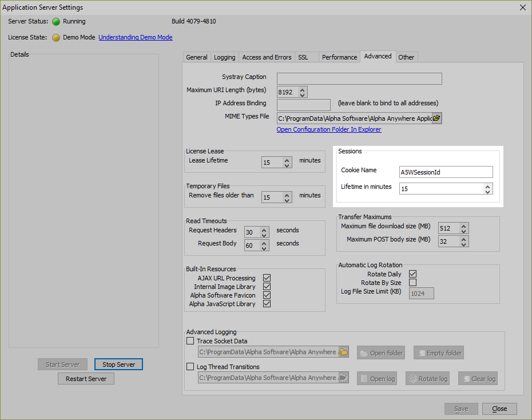This screenshot has width=532, height=420.
Task: Increase Maximum file download size spinner
Action: [x=463, y=225]
